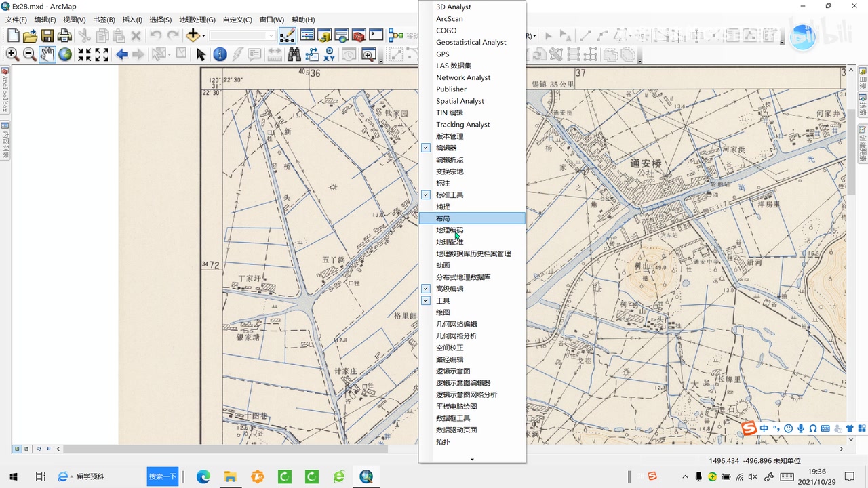Click the down arrow at the menu bottom
This screenshot has height=488, width=868.
coord(472,459)
